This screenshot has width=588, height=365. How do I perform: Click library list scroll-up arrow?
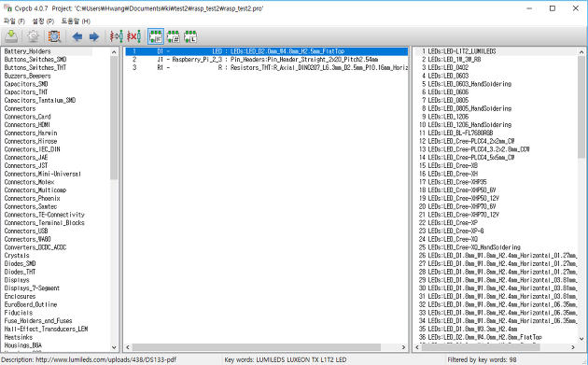tap(114, 52)
